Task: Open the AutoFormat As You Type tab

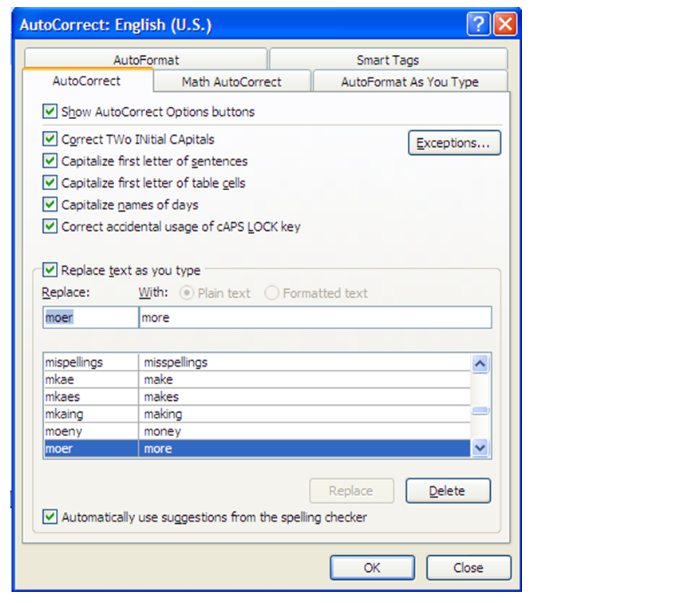Action: pyautogui.click(x=409, y=81)
